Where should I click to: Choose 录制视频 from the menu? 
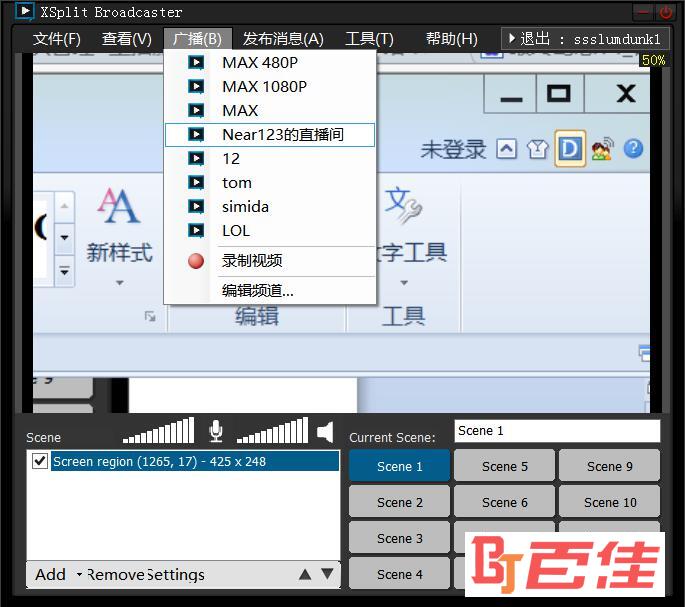coord(270,261)
